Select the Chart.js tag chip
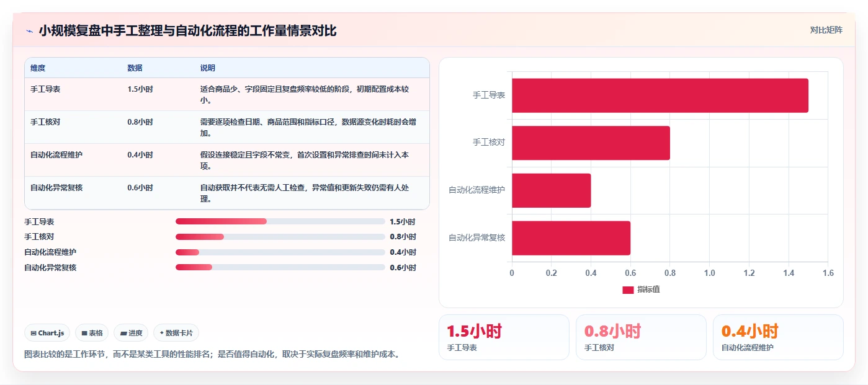This screenshot has width=868, height=385. tap(48, 333)
